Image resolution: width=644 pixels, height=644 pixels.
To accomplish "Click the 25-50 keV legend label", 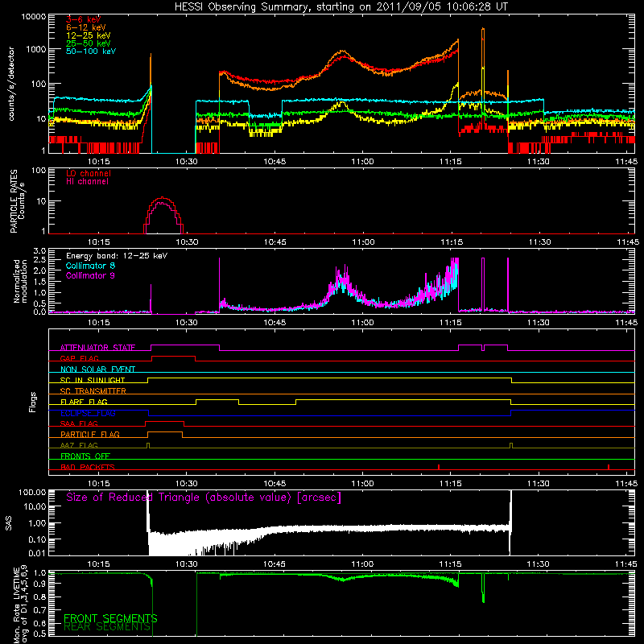I will pos(89,43).
